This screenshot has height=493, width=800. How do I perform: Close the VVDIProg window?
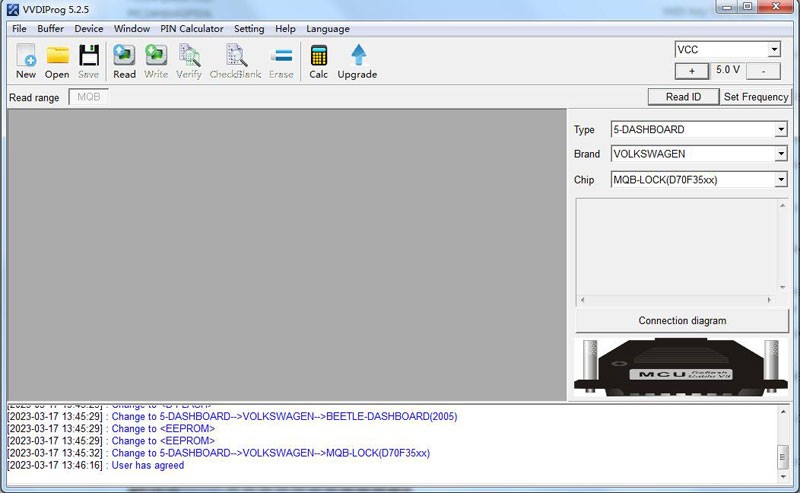pyautogui.click(x=776, y=7)
